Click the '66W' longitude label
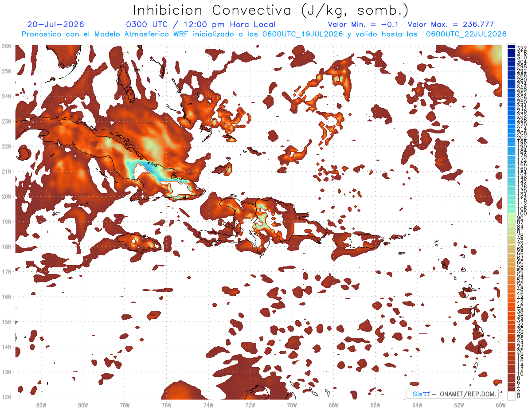The image size is (532, 411). (x=376, y=405)
